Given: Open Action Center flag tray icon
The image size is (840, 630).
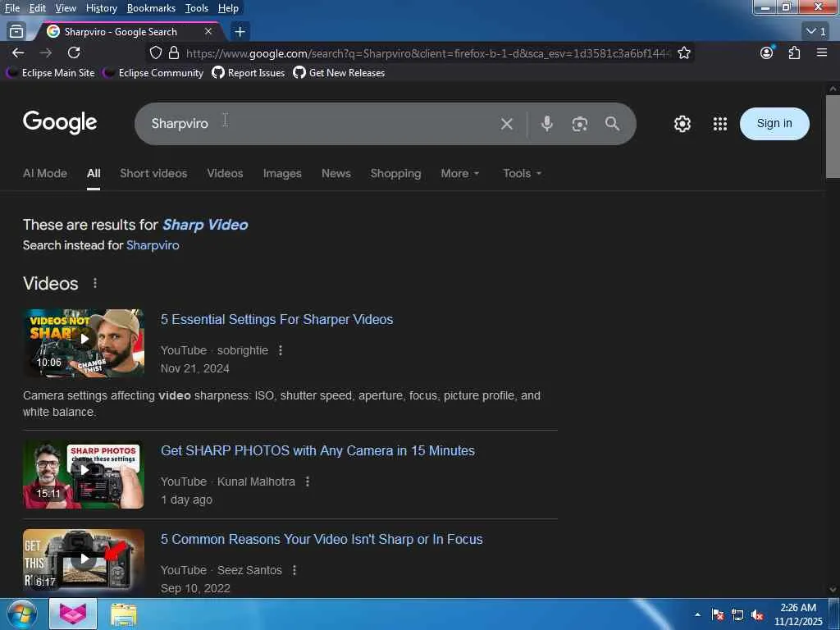Looking at the screenshot, I should 717,615.
